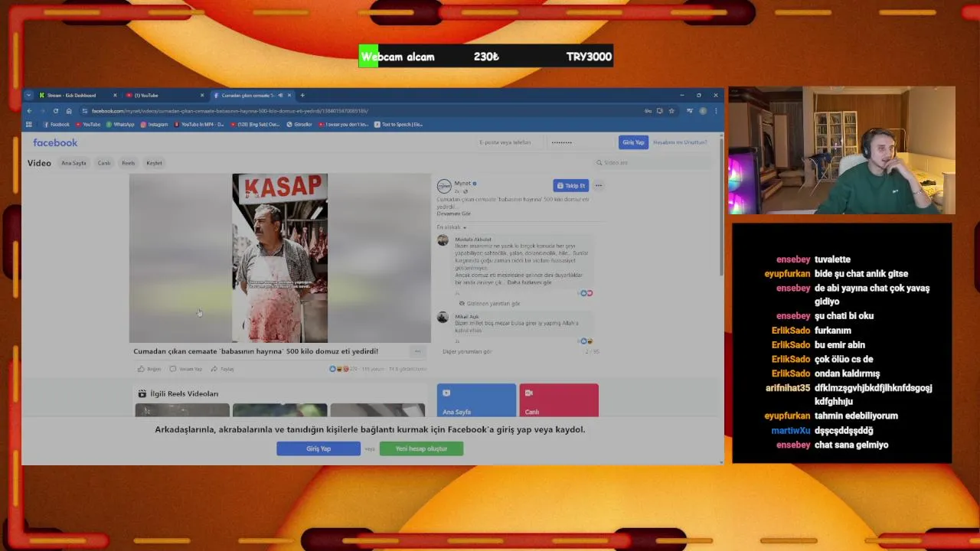Close the YouTube browser tab
This screenshot has width=980, height=551.
click(202, 96)
